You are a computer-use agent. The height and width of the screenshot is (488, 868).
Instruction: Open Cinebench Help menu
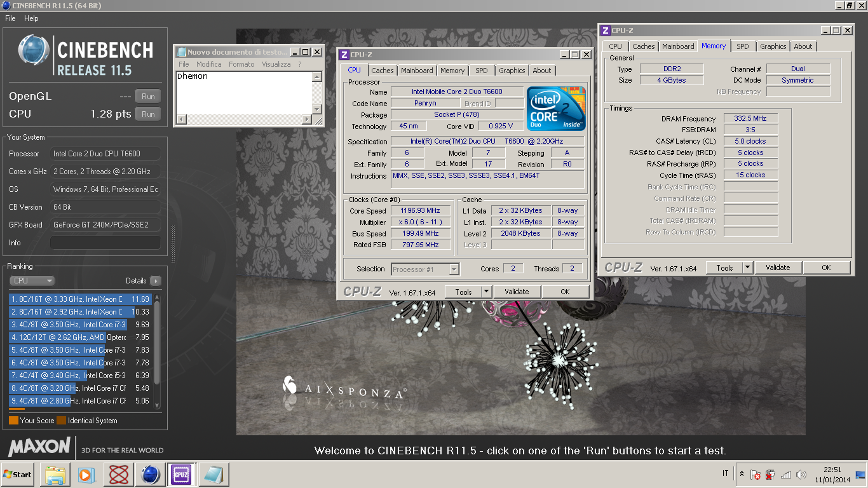point(31,18)
